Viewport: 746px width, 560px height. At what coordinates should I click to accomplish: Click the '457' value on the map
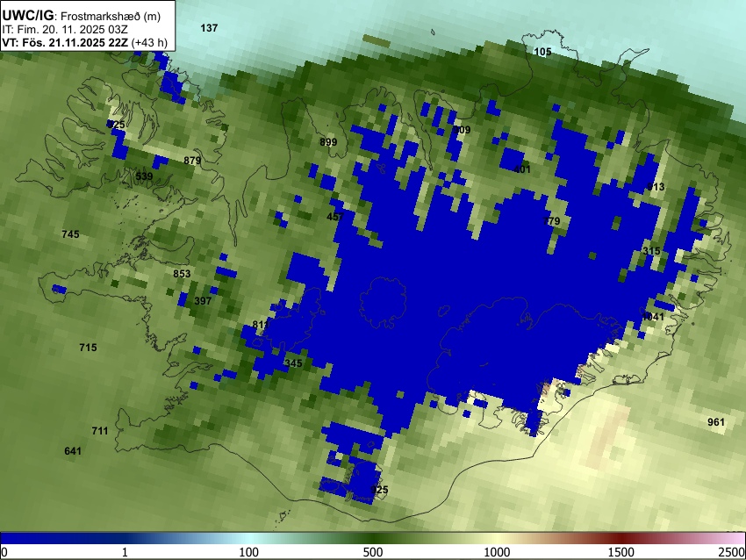click(335, 217)
